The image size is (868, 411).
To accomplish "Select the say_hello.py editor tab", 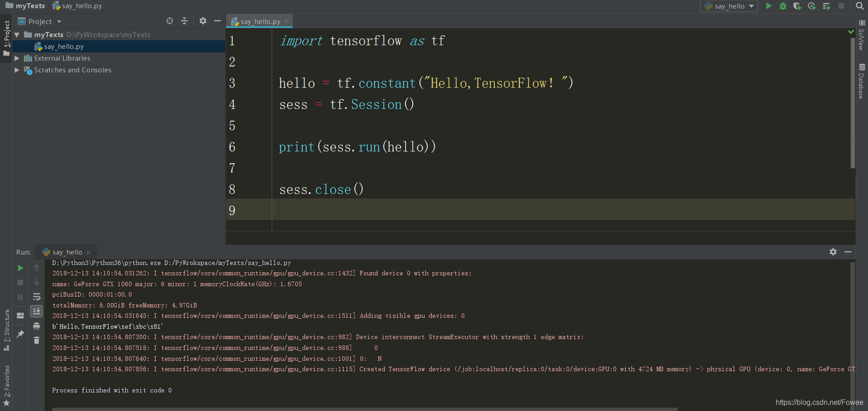I will 259,21.
